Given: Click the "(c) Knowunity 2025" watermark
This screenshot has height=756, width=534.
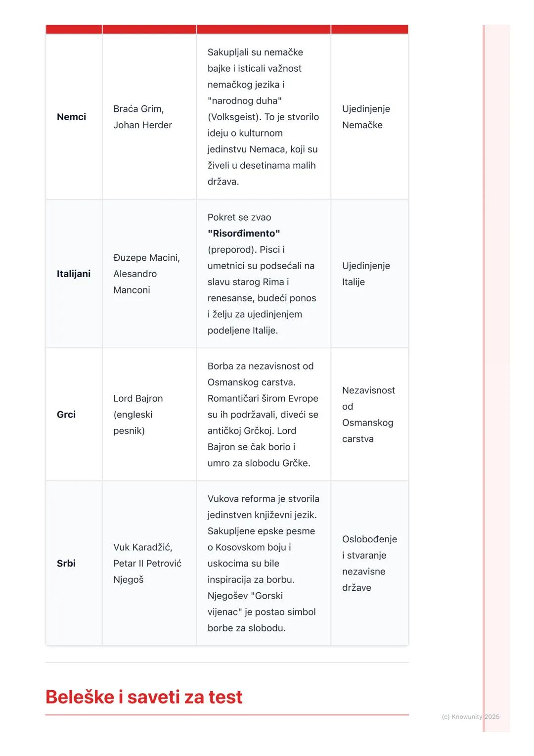Looking at the screenshot, I should [x=470, y=716].
